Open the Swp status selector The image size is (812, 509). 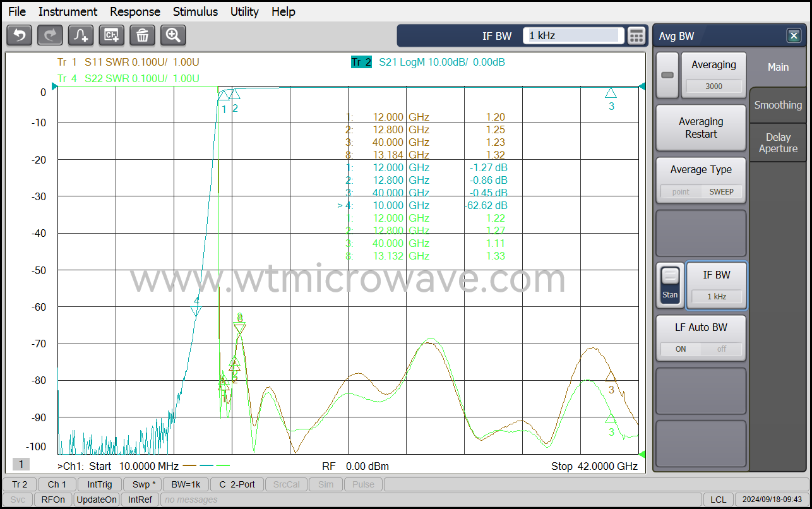click(142, 484)
